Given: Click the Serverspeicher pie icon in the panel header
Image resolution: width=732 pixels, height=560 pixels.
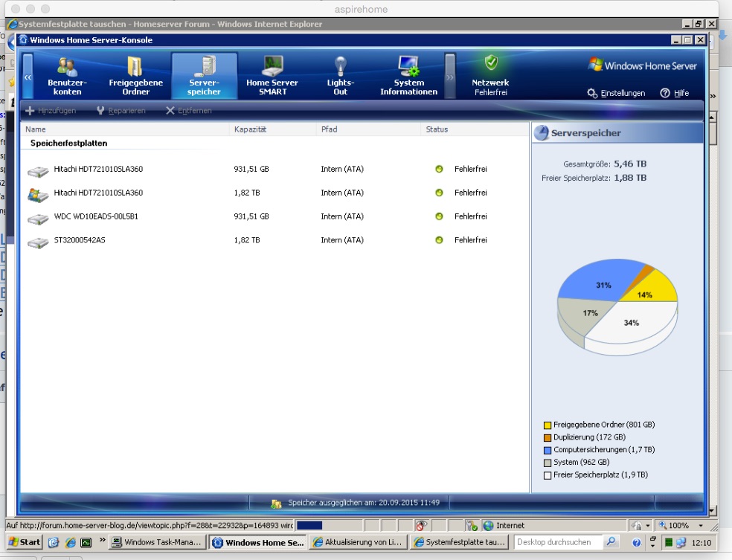Looking at the screenshot, I should 541,133.
